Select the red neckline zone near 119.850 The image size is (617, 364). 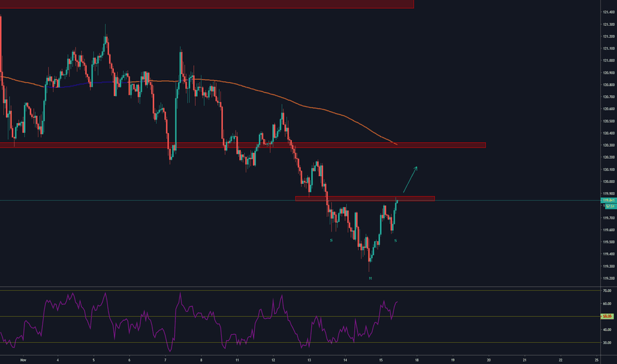pyautogui.click(x=364, y=198)
